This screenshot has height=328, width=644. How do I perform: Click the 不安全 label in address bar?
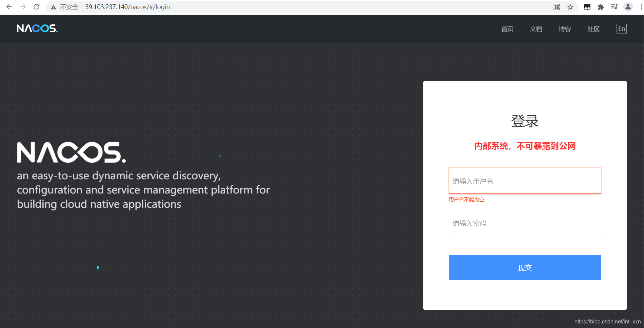(x=69, y=7)
